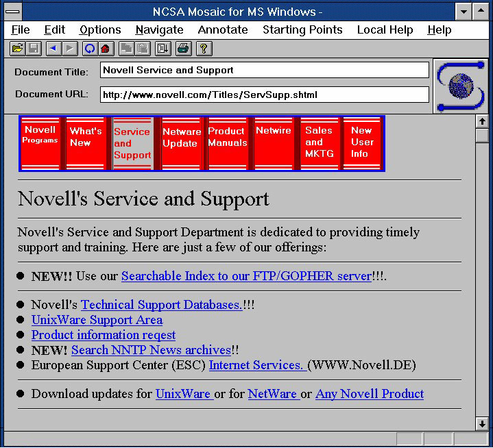Open the Product information reqest link
The width and height of the screenshot is (493, 448).
[x=104, y=335]
